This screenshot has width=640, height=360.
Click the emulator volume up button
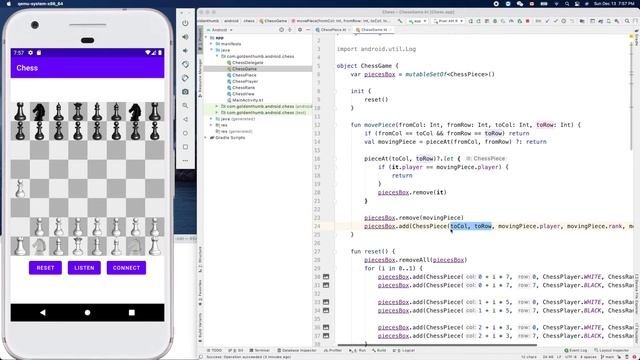[x=185, y=37]
